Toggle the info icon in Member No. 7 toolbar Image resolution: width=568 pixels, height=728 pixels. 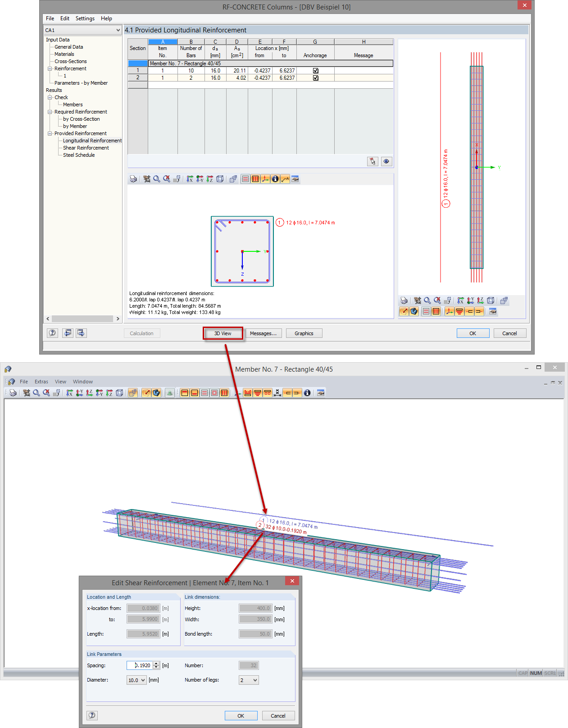tap(307, 393)
